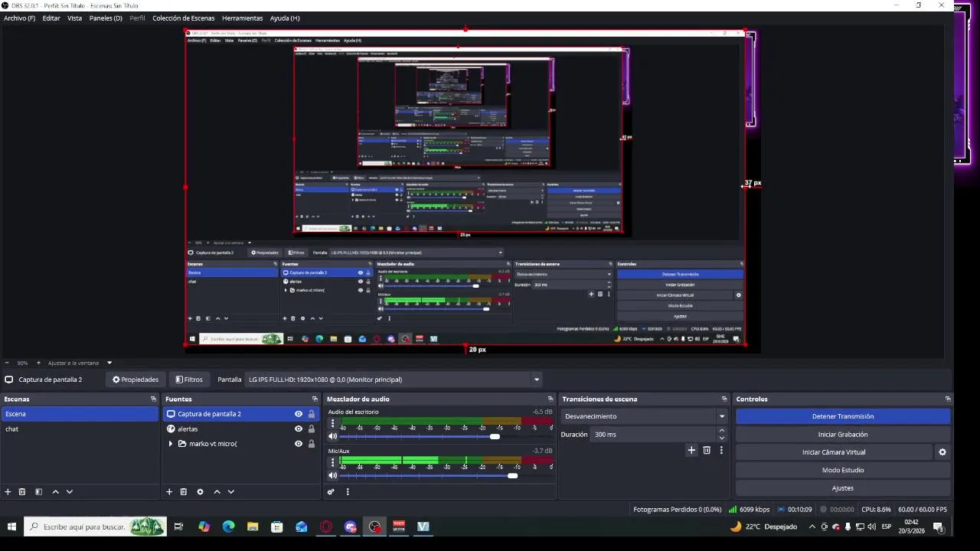This screenshot has height=551, width=980.
Task: Zoom in the preview with plus icon
Action: point(38,363)
